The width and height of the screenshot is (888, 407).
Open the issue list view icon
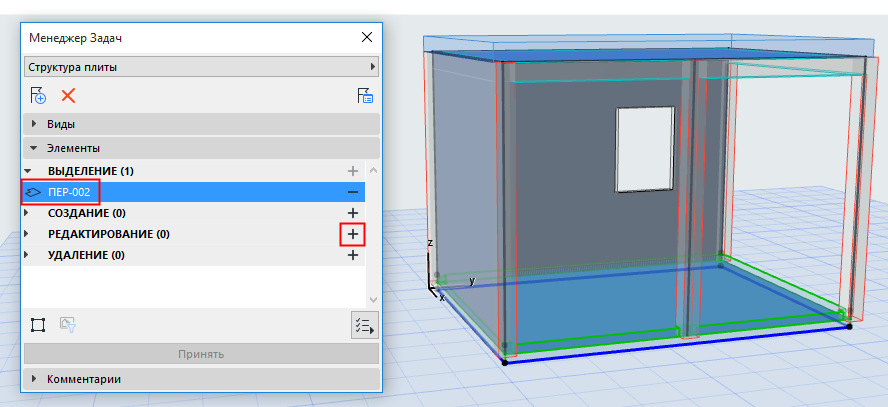tap(365, 95)
